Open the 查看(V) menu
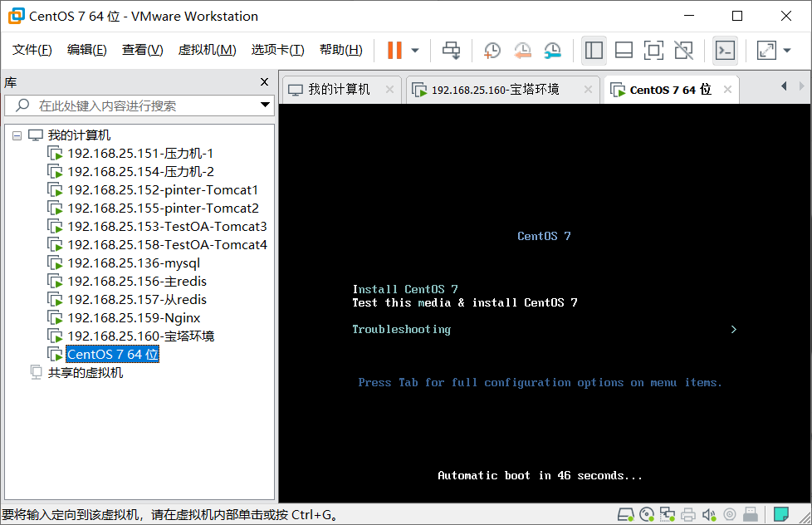812x525 pixels. pyautogui.click(x=143, y=50)
